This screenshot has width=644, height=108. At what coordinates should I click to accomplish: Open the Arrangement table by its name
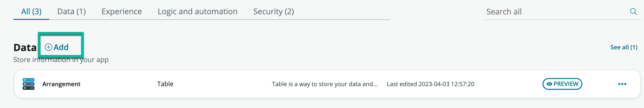point(61,84)
